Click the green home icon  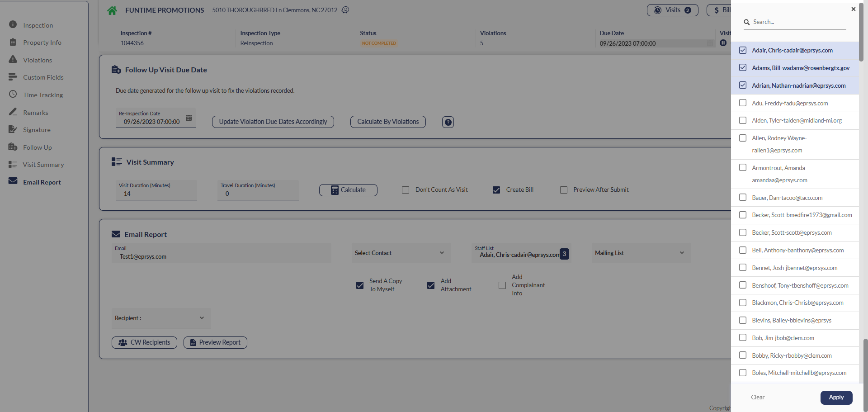[112, 10]
